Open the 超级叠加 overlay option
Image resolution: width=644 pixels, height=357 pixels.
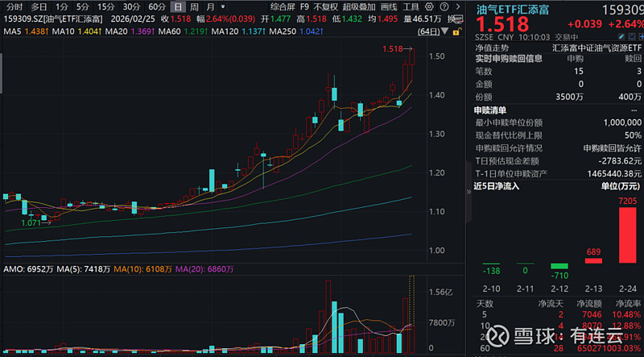pyautogui.click(x=359, y=6)
